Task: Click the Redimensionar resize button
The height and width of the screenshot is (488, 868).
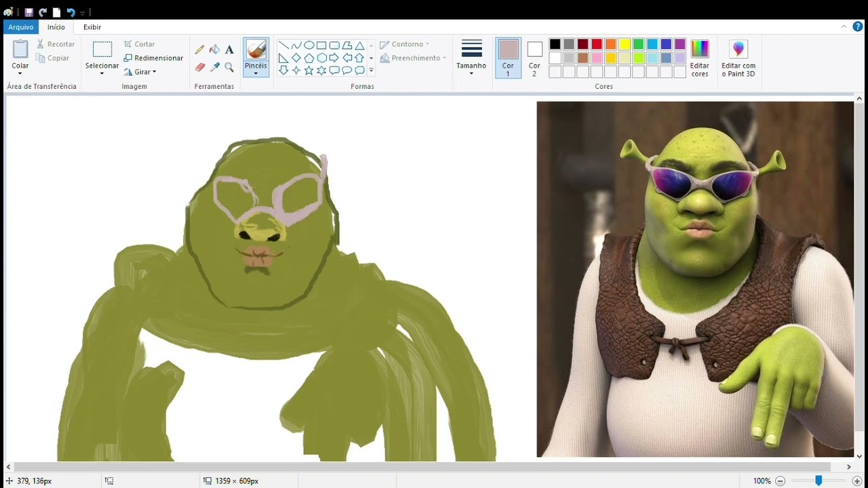Action: pos(153,58)
